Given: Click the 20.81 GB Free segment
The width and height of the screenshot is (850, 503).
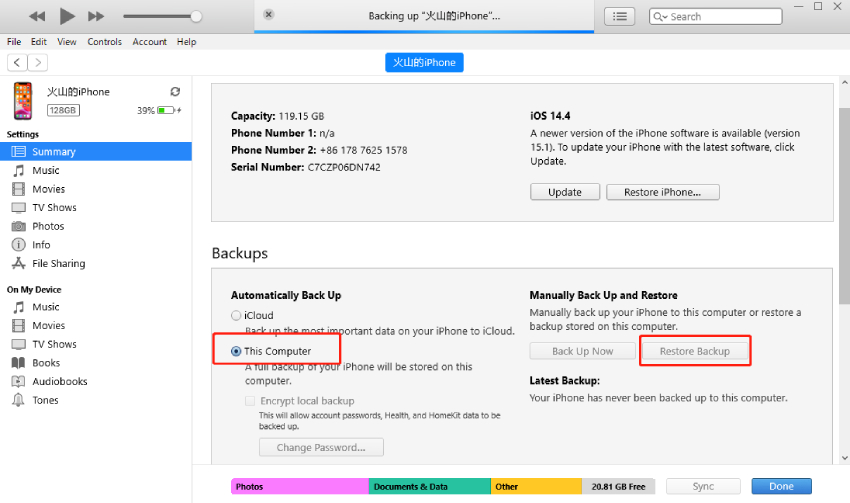Looking at the screenshot, I should (619, 487).
